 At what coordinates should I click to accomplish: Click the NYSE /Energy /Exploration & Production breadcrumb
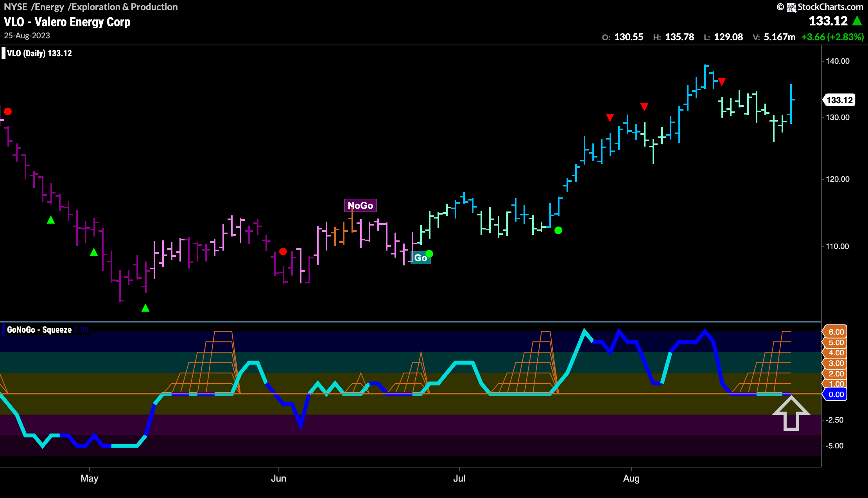pyautogui.click(x=91, y=7)
